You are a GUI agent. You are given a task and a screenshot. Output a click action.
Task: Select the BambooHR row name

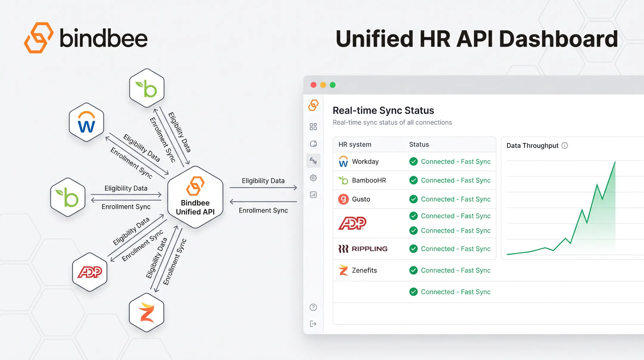(369, 180)
